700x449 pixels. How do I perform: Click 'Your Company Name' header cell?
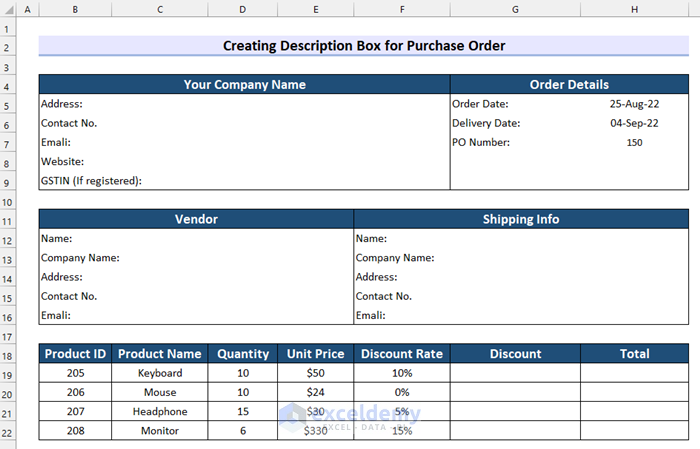click(x=245, y=84)
